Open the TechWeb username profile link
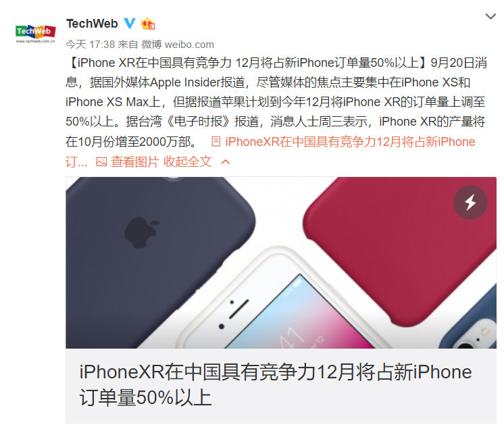504x429 pixels. tap(92, 24)
